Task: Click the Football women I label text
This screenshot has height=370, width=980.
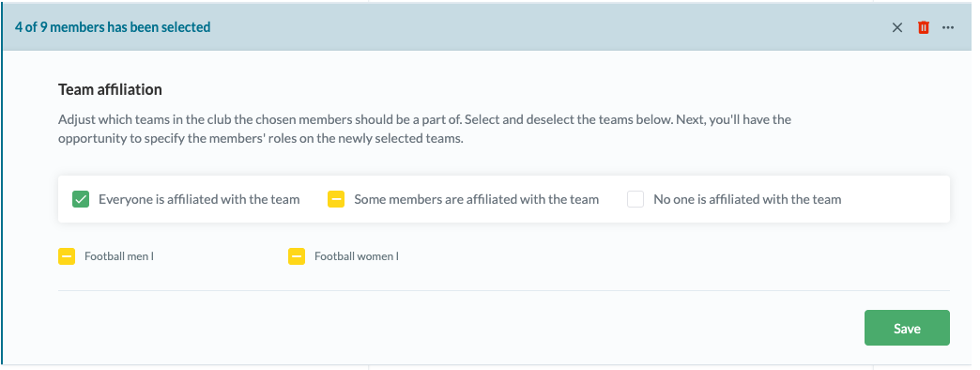Action: pos(357,256)
